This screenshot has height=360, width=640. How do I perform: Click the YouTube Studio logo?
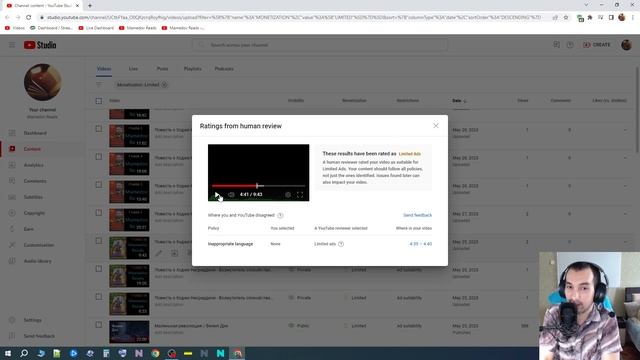click(x=40, y=45)
